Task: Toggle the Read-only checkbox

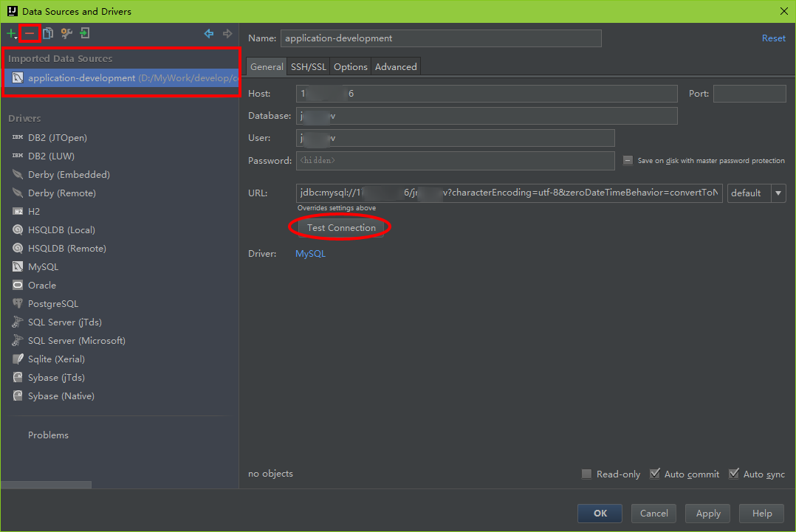Action: coord(586,474)
